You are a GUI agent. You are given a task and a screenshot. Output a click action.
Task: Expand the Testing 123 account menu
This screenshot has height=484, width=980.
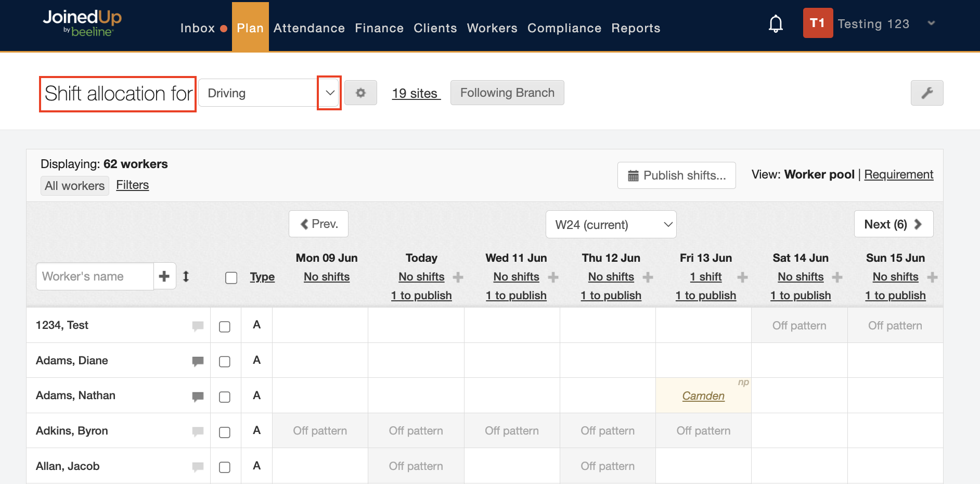point(931,23)
